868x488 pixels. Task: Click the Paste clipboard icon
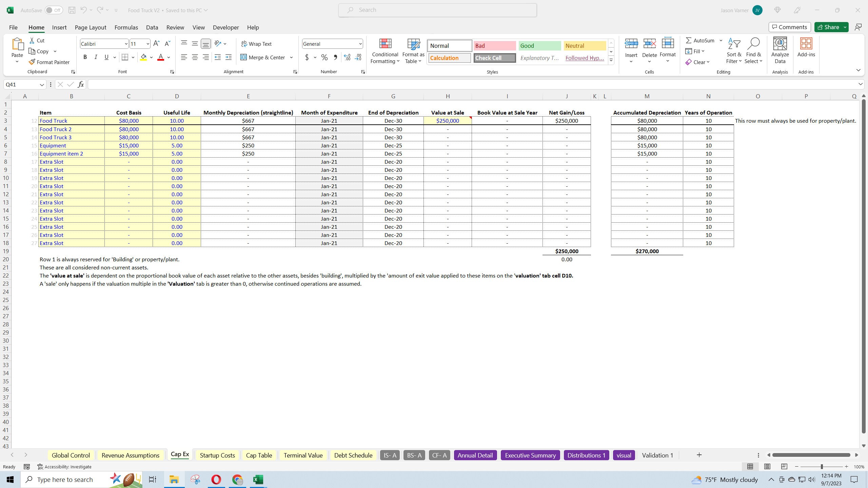click(x=17, y=44)
